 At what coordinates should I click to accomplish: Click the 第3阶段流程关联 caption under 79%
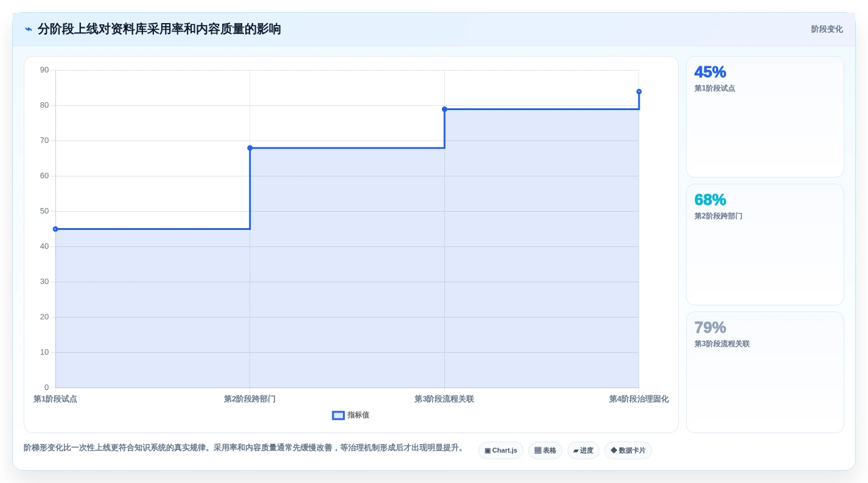pyautogui.click(x=722, y=344)
